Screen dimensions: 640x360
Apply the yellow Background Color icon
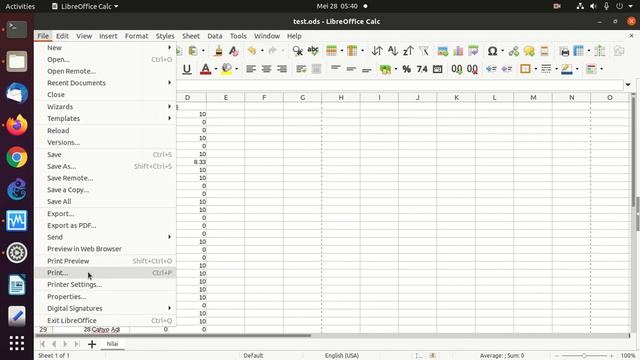227,69
